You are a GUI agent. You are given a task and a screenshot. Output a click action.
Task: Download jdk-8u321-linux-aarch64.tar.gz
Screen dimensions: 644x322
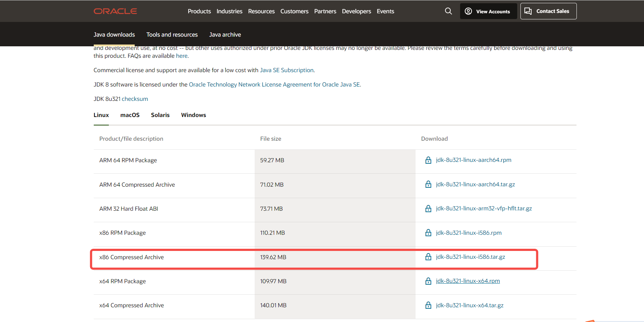[476, 184]
